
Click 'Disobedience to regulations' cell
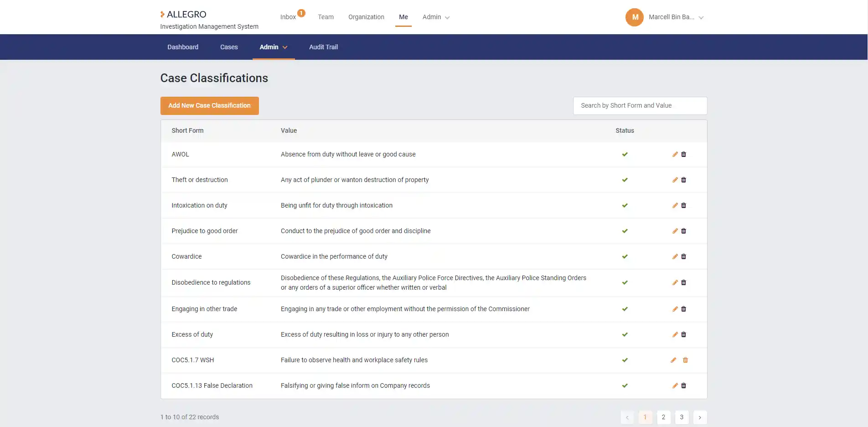click(x=211, y=282)
